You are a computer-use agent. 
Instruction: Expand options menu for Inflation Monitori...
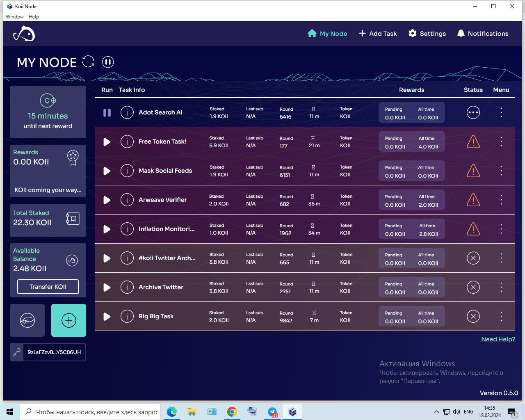(x=501, y=229)
